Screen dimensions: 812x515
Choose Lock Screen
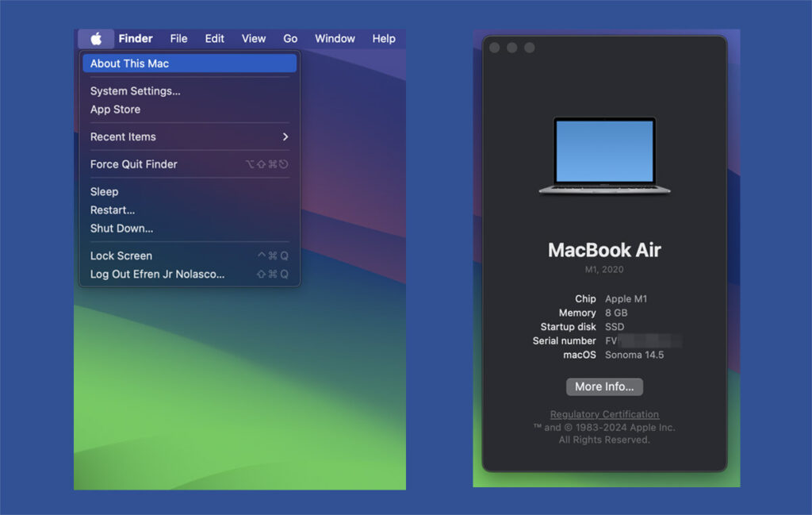(121, 256)
